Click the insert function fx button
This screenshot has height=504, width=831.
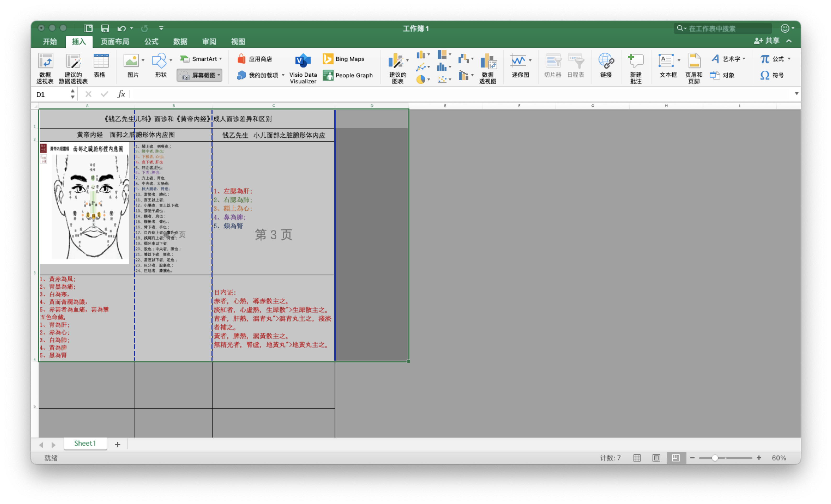pyautogui.click(x=121, y=94)
